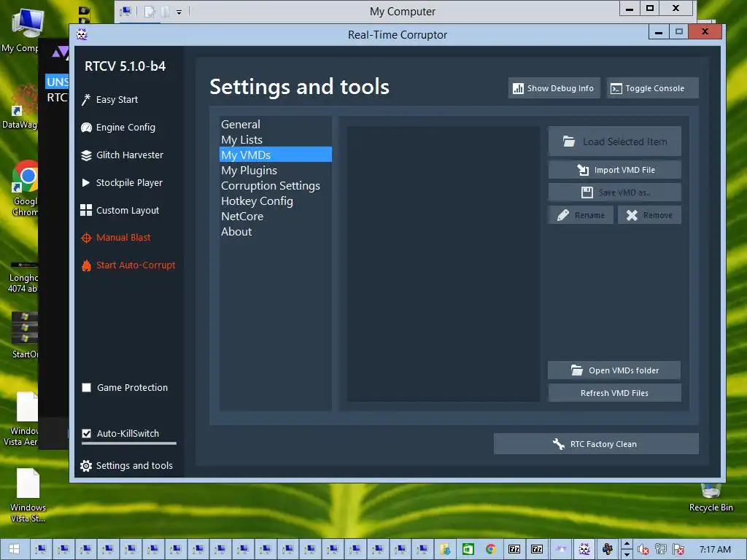This screenshot has height=560, width=747.
Task: Enable Game Protection checkbox
Action: point(87,388)
